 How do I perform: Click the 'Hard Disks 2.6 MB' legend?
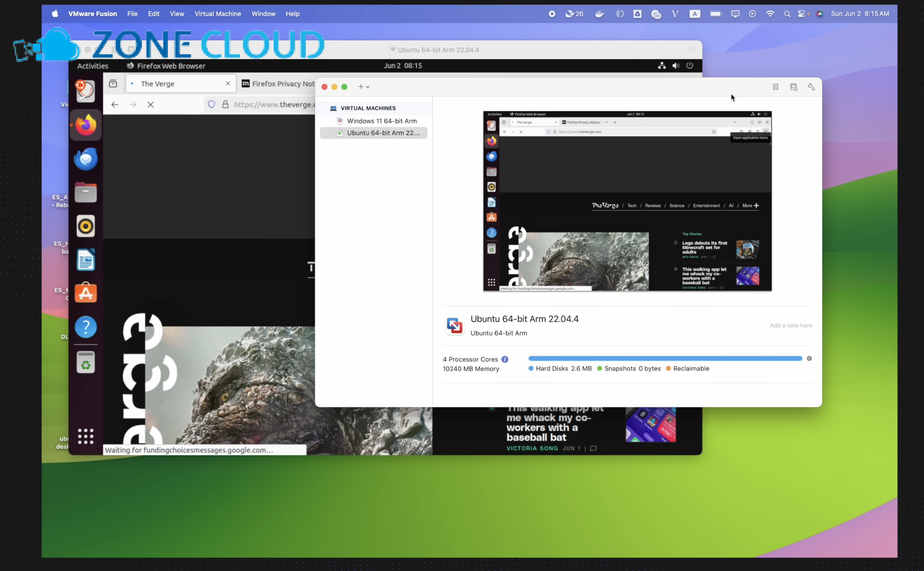(x=560, y=368)
